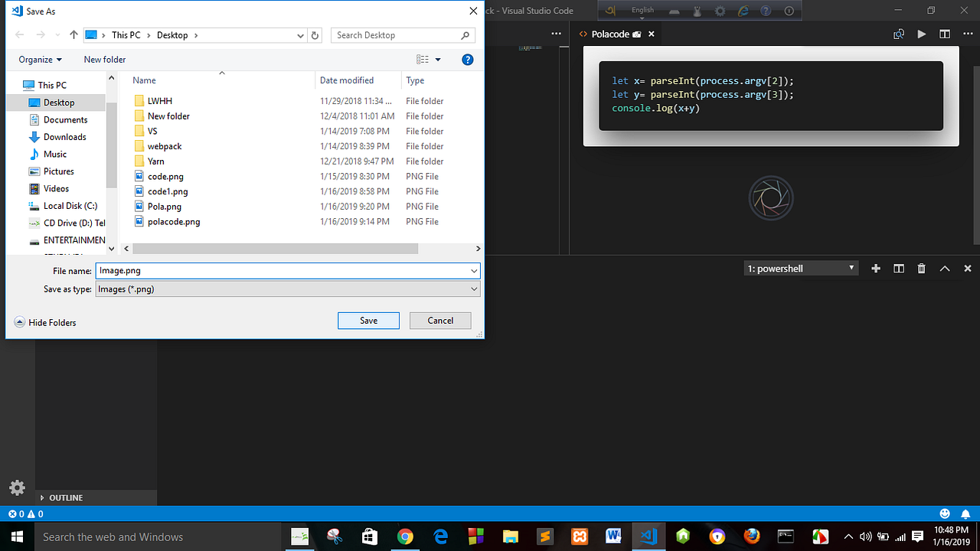This screenshot has width=980, height=551.
Task: Navigate to Desktop via the breadcrumb
Action: pos(172,34)
